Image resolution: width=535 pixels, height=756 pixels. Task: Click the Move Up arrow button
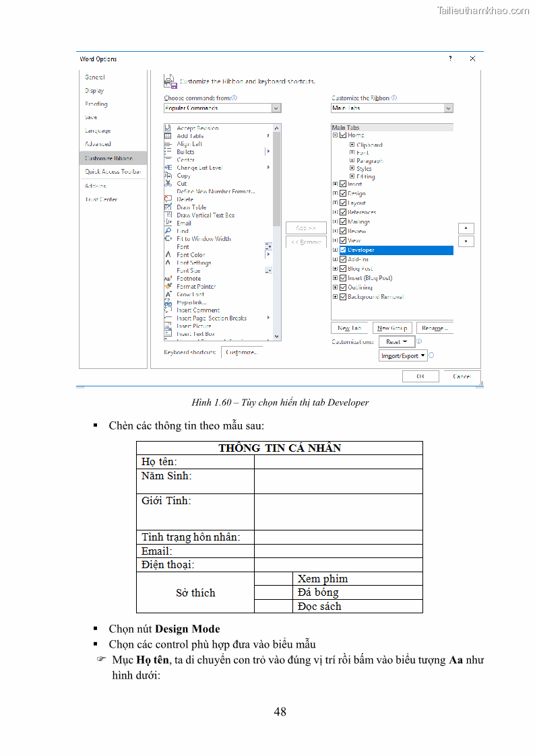(x=466, y=228)
